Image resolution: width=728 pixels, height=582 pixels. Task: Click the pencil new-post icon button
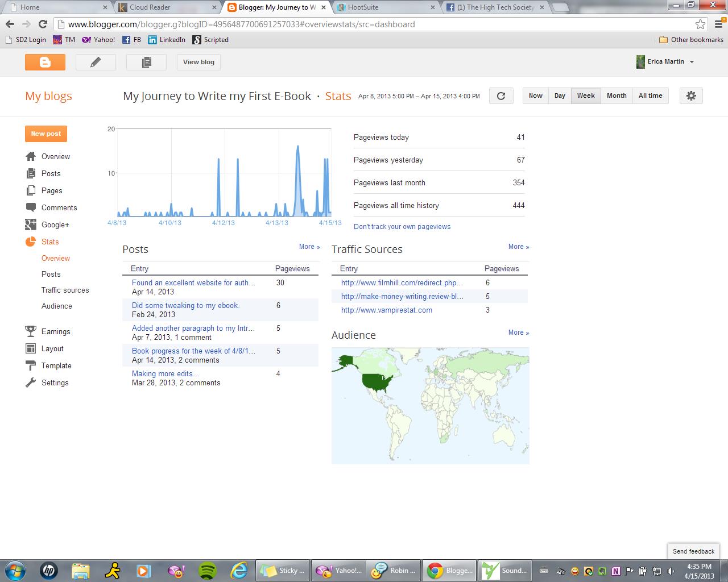click(x=96, y=62)
